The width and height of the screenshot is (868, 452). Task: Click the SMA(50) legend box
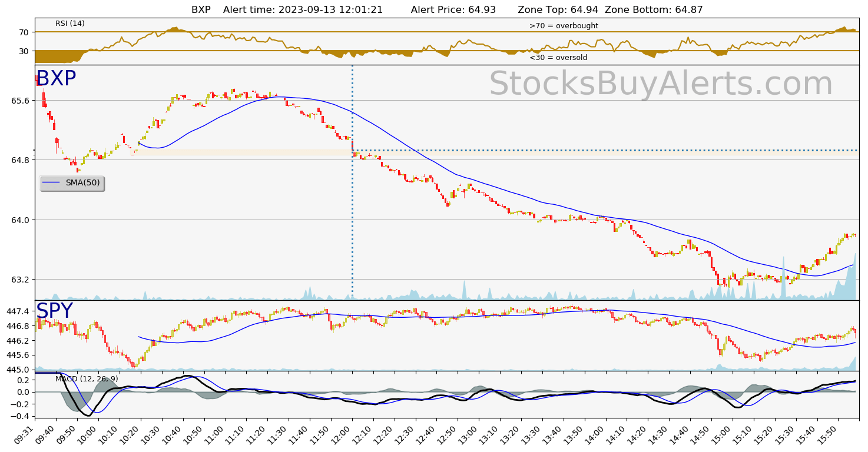tap(72, 183)
